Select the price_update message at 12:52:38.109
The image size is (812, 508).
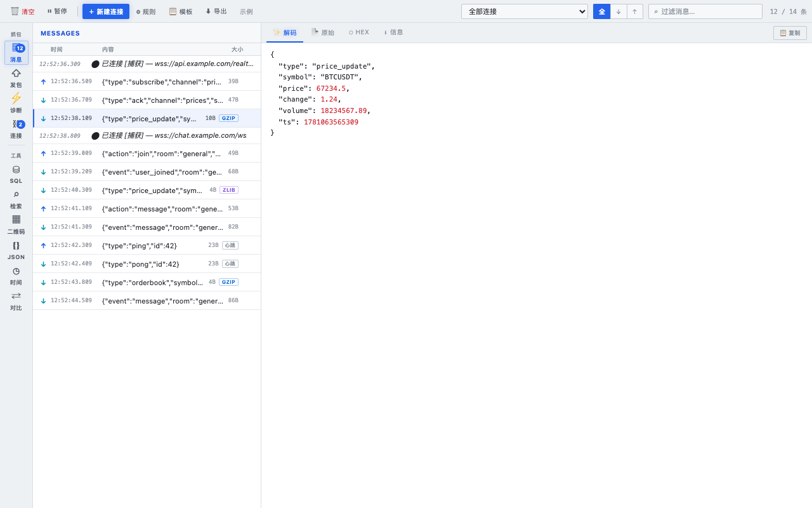click(x=147, y=118)
